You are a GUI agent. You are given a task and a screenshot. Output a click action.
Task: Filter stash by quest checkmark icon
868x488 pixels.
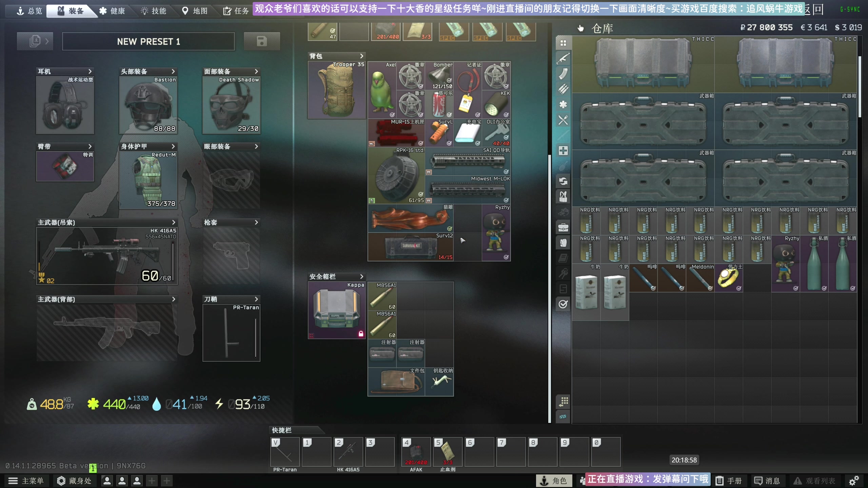pos(563,304)
